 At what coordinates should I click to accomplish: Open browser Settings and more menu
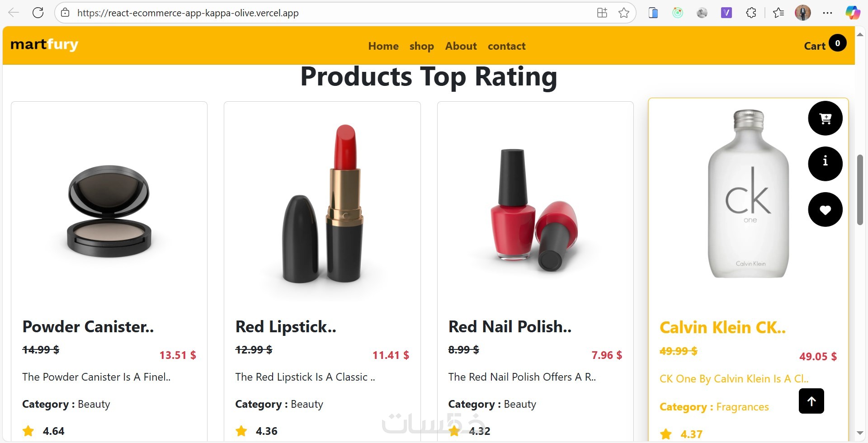[827, 13]
